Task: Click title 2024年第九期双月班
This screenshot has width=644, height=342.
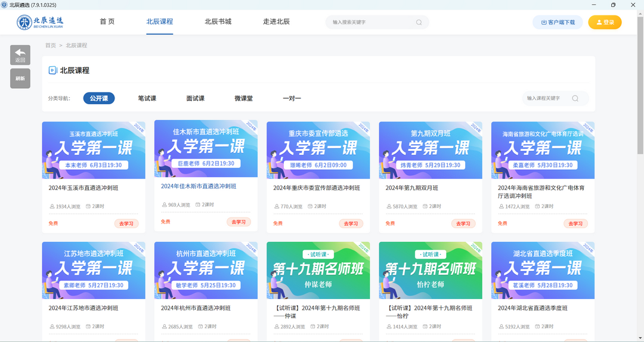Action: (x=411, y=188)
